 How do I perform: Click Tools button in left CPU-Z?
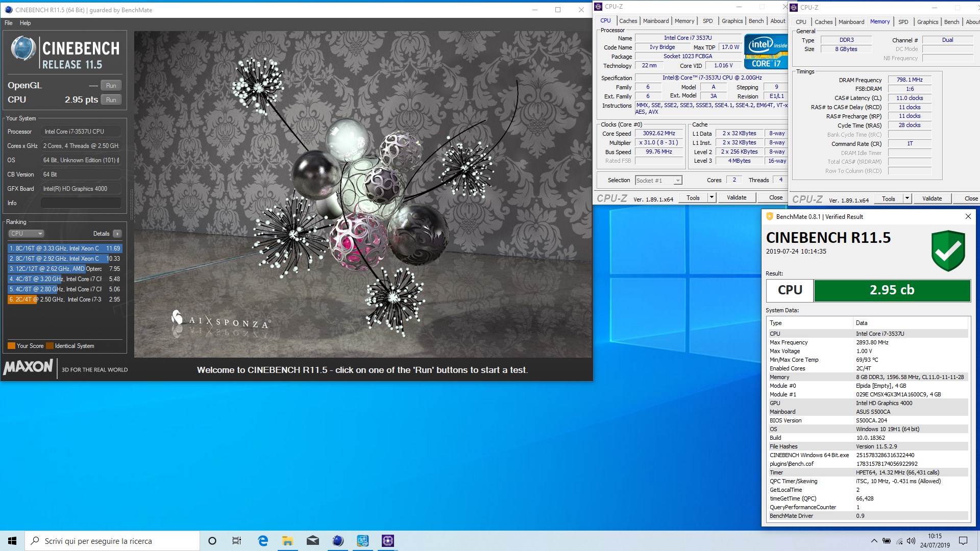pos(693,198)
